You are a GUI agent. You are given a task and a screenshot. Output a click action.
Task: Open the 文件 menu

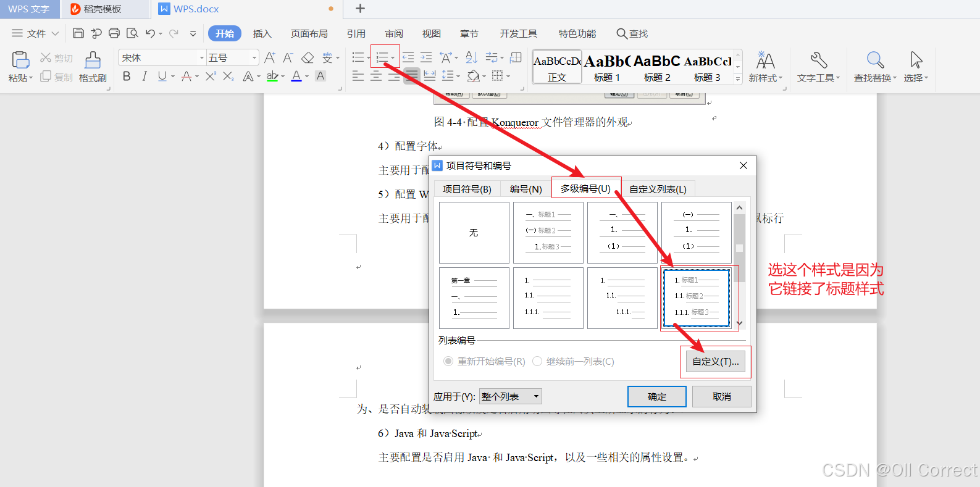tap(35, 33)
